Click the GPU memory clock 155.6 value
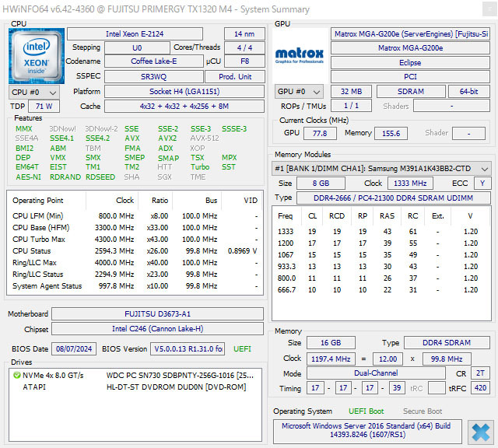The height and width of the screenshot is (448, 498). 391,133
